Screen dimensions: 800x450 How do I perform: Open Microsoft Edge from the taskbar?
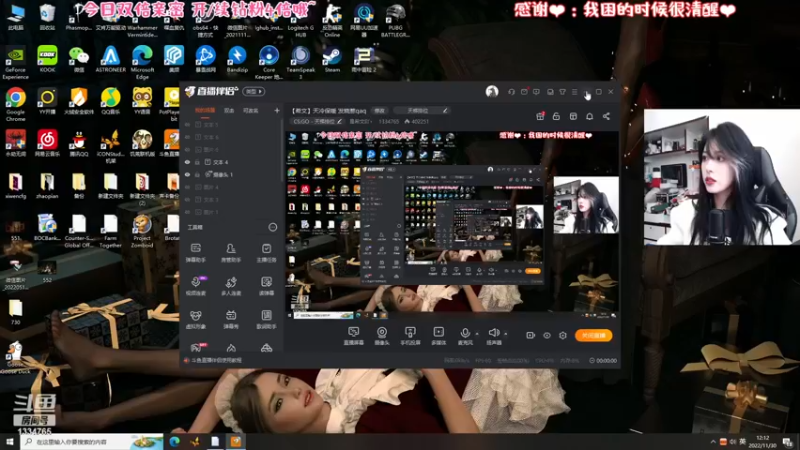point(174,442)
